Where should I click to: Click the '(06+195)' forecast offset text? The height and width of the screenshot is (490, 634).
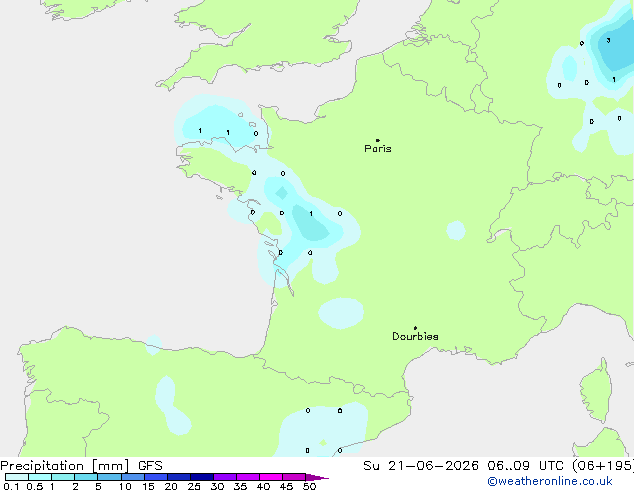(603, 466)
